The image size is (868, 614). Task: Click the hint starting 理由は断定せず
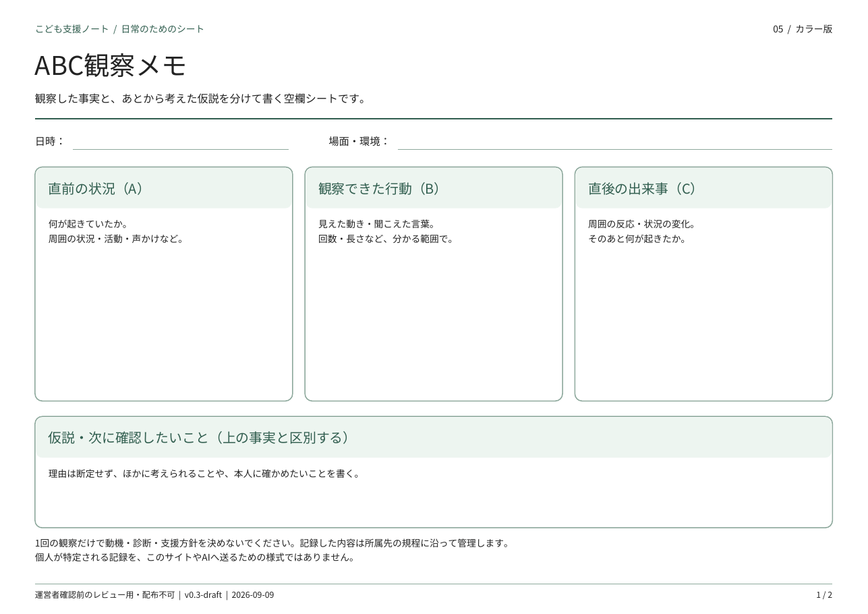click(x=206, y=474)
